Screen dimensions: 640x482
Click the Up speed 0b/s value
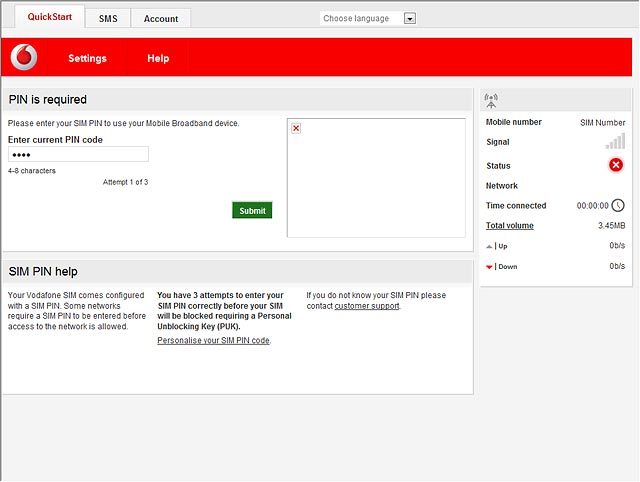coord(617,245)
